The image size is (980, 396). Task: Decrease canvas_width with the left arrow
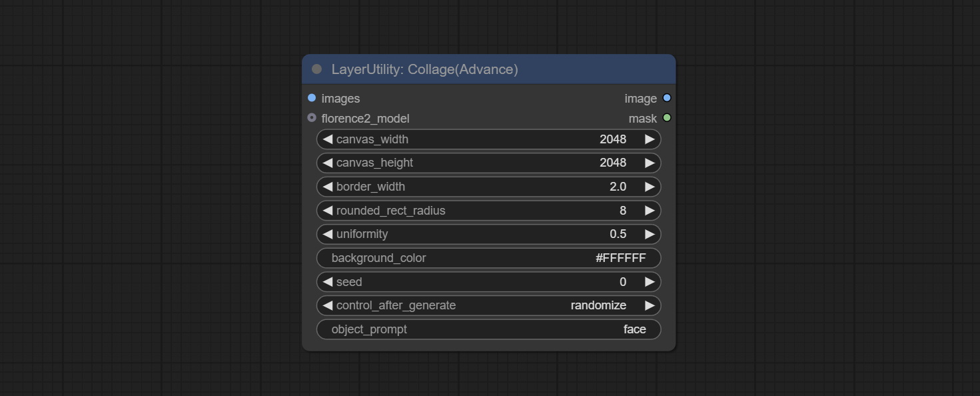click(x=327, y=139)
